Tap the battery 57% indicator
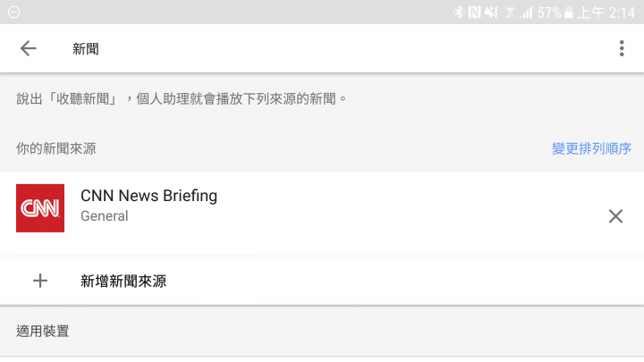Viewport: 644px width, 362px height. (x=555, y=13)
